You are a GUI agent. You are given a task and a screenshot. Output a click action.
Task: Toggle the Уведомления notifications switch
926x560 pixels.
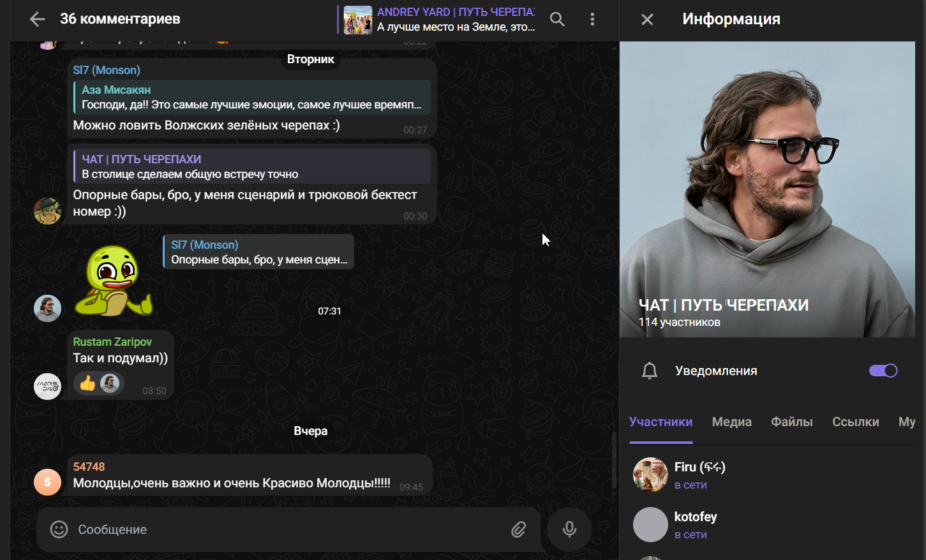[x=883, y=371]
